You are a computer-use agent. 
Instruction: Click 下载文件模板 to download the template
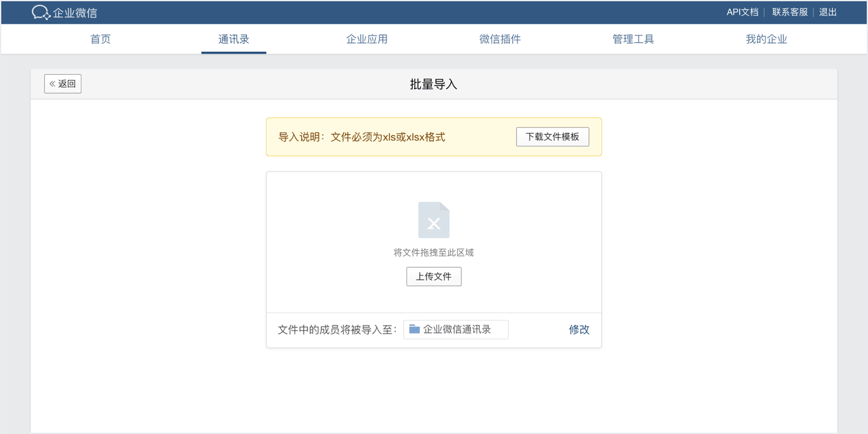click(x=552, y=137)
